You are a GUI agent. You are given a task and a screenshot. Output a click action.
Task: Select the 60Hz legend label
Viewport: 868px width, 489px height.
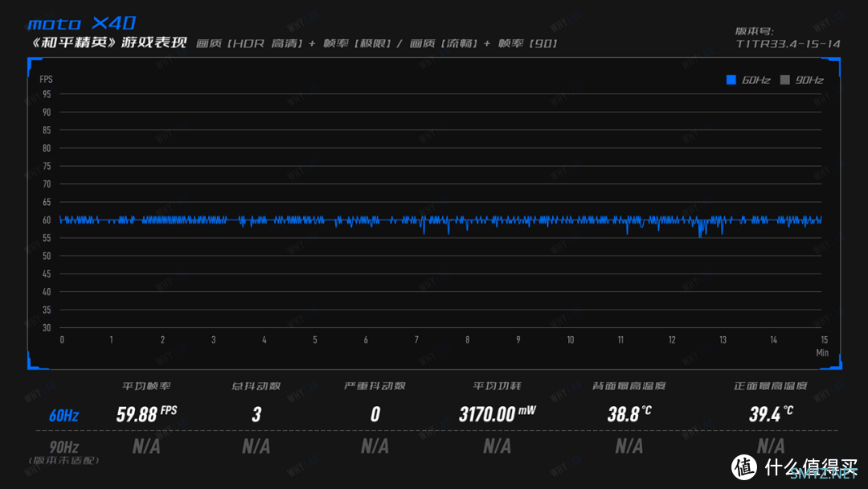click(756, 80)
